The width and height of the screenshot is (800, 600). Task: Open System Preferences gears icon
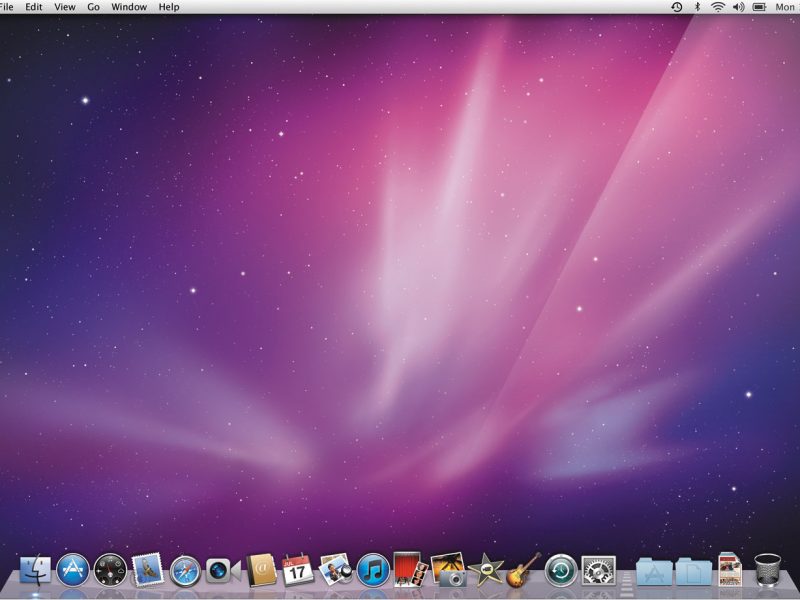[x=599, y=571]
